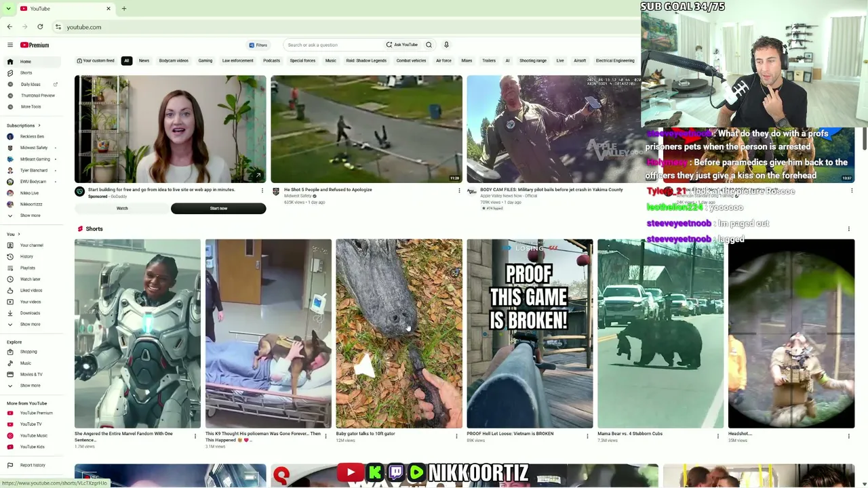
Task: Start voice search with the microphone
Action: [446, 45]
